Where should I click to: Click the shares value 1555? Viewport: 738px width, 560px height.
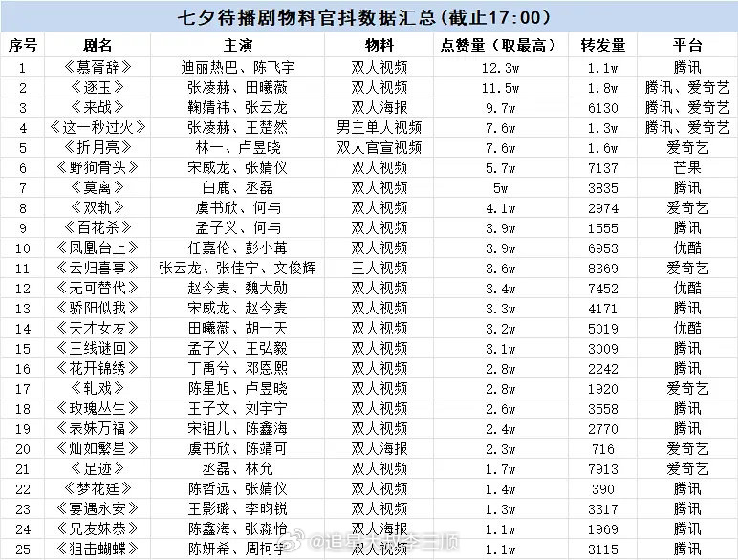click(603, 228)
